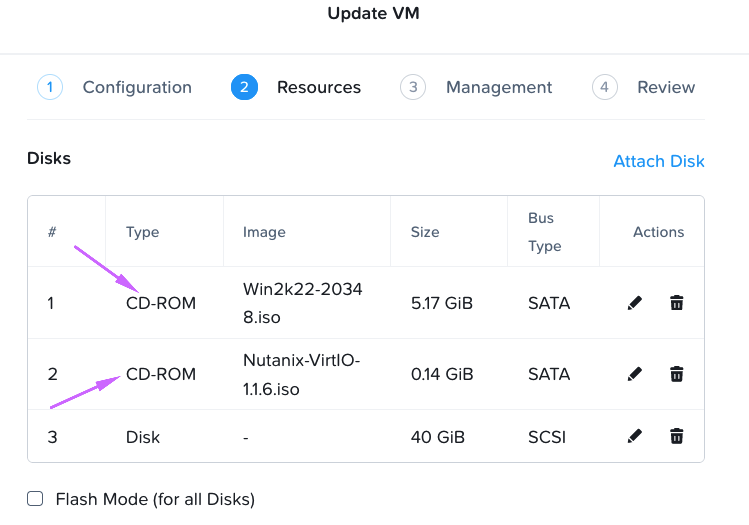
Task: Open the Review step
Action: 666,87
